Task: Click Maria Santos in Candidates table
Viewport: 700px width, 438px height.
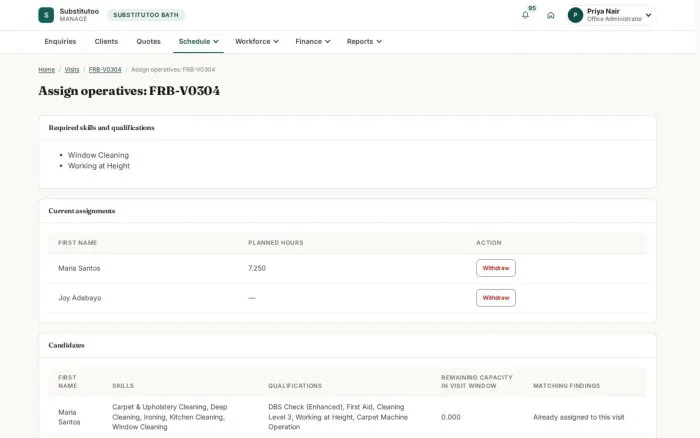Action: point(69,417)
